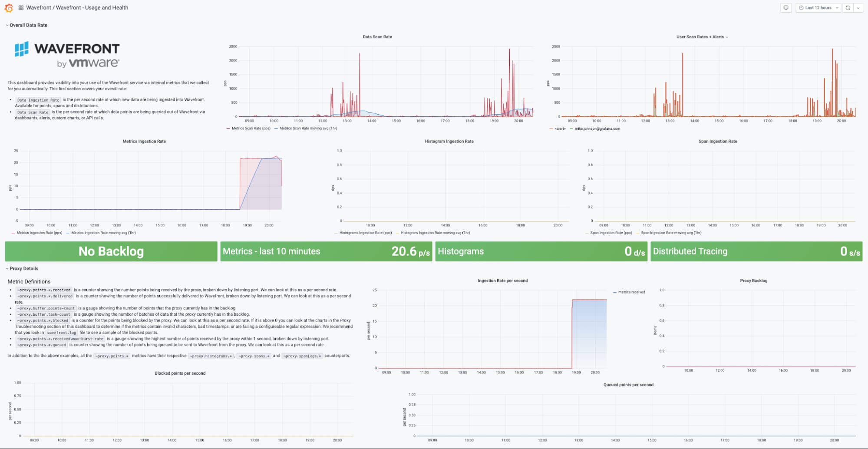Click the ~proxy.spans.* code label

tap(254, 356)
